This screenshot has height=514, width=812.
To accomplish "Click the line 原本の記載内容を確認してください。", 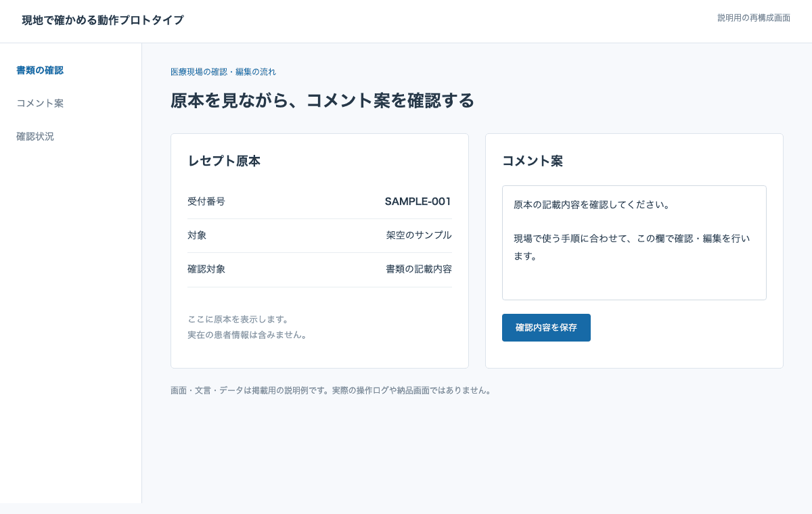I will click(x=592, y=204).
